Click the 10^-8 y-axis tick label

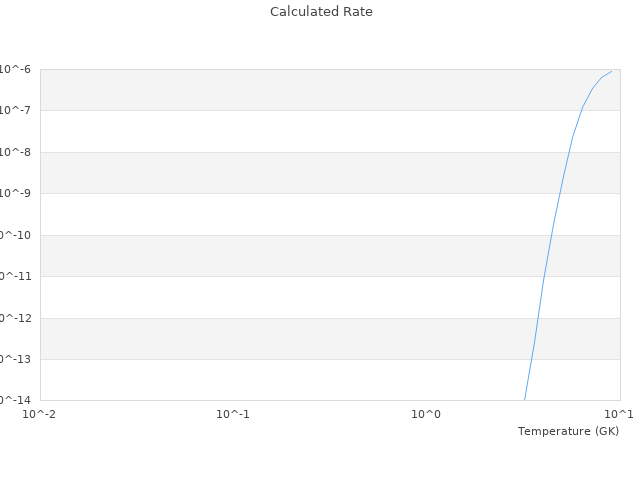coord(16,152)
